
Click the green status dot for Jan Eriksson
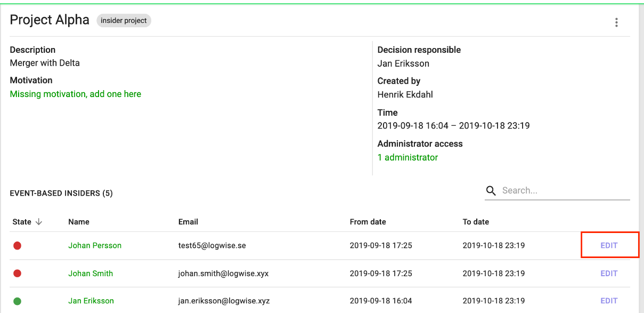[x=17, y=301]
